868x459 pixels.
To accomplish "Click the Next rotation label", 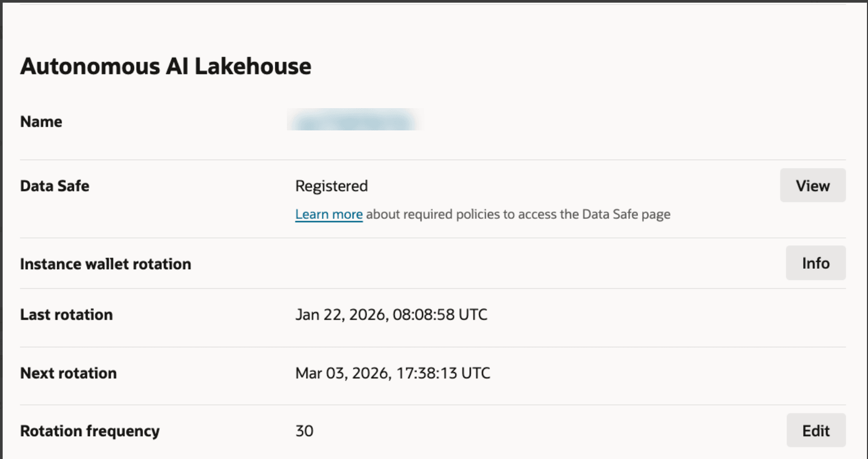I will point(68,373).
